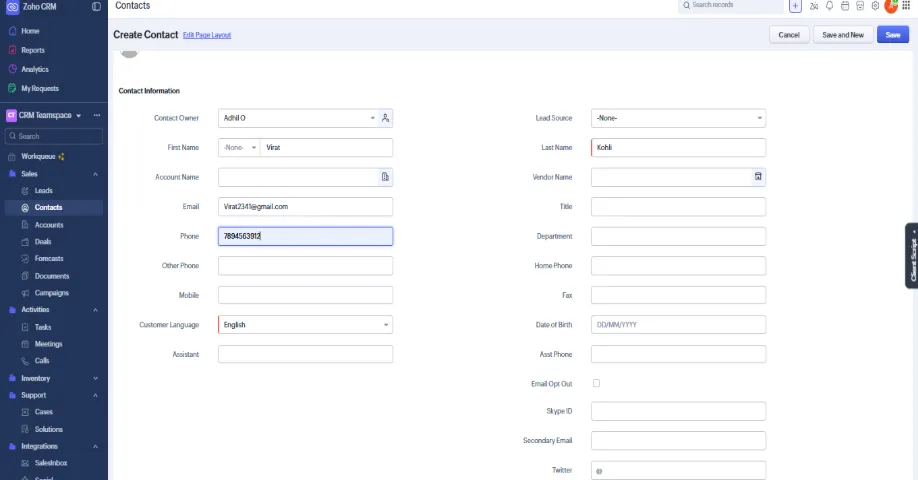Open the Edit Page Layout link
This screenshot has width=918, height=480.
[x=207, y=35]
